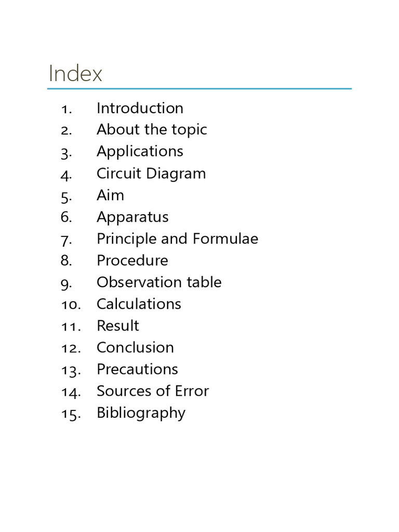Select the Circuit Diagram item
The height and width of the screenshot is (532, 399).
point(151,174)
